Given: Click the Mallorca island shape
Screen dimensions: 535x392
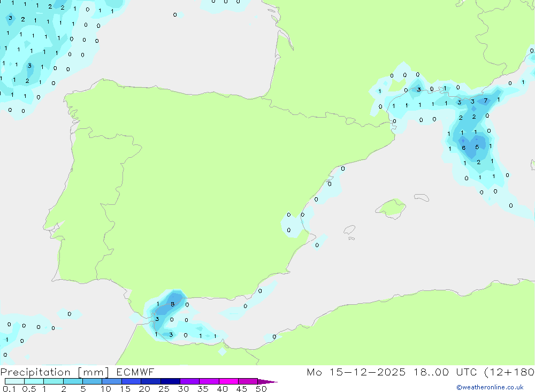Looking at the screenshot, I should point(391,208).
